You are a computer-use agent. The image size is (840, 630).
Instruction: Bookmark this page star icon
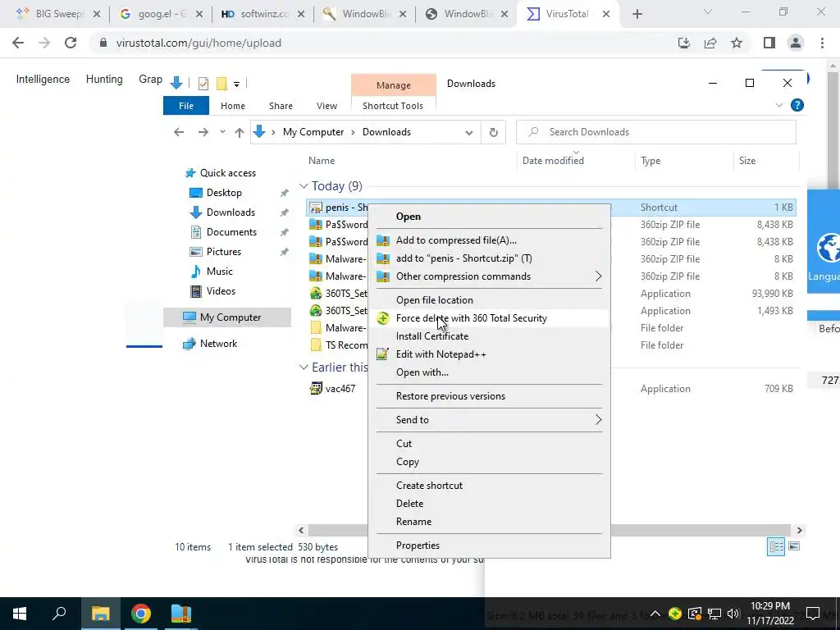pos(737,43)
